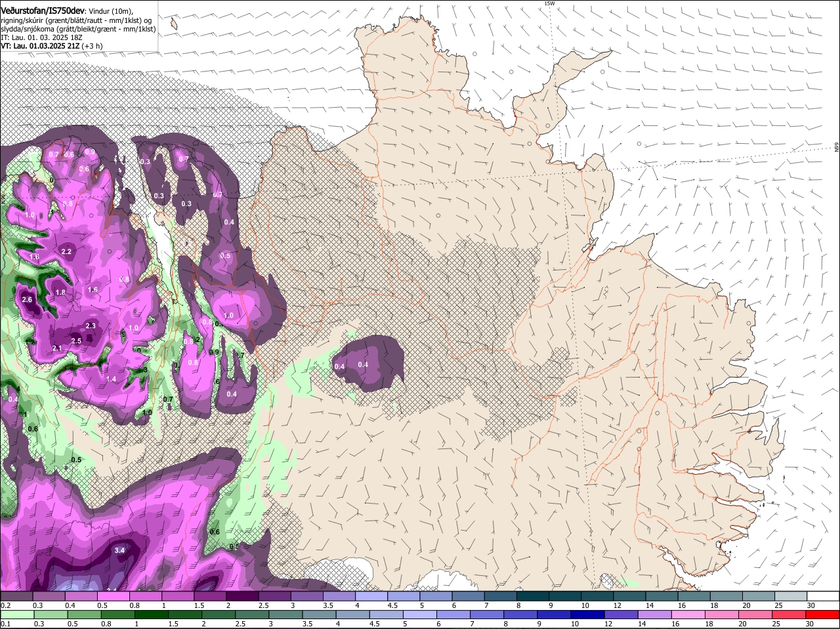The height and width of the screenshot is (629, 840).
Task: Click the '1.5' label on upper legend row
Action: (199, 605)
